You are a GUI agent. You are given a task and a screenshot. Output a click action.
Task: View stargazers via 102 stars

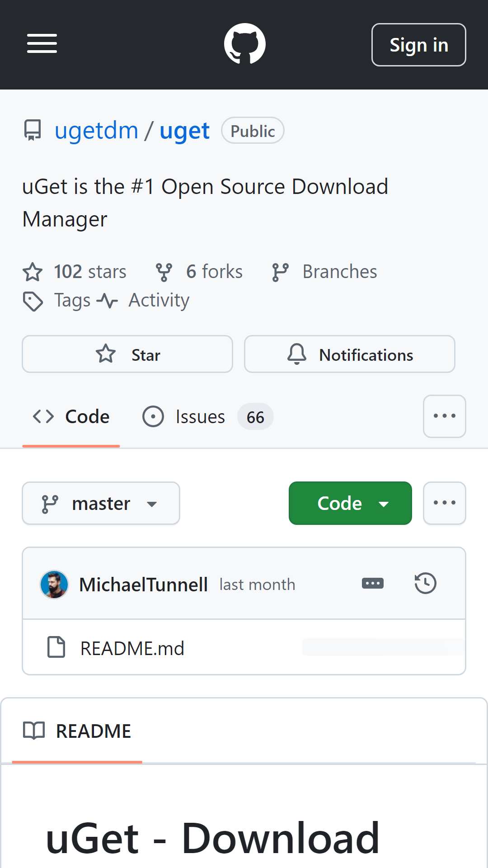click(75, 272)
